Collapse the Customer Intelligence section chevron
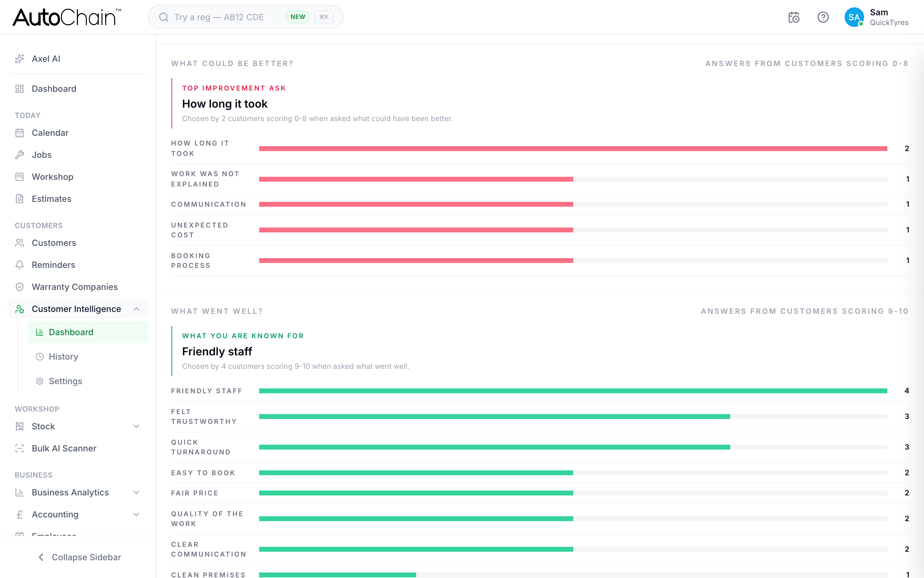Image resolution: width=924 pixels, height=578 pixels. (x=136, y=309)
